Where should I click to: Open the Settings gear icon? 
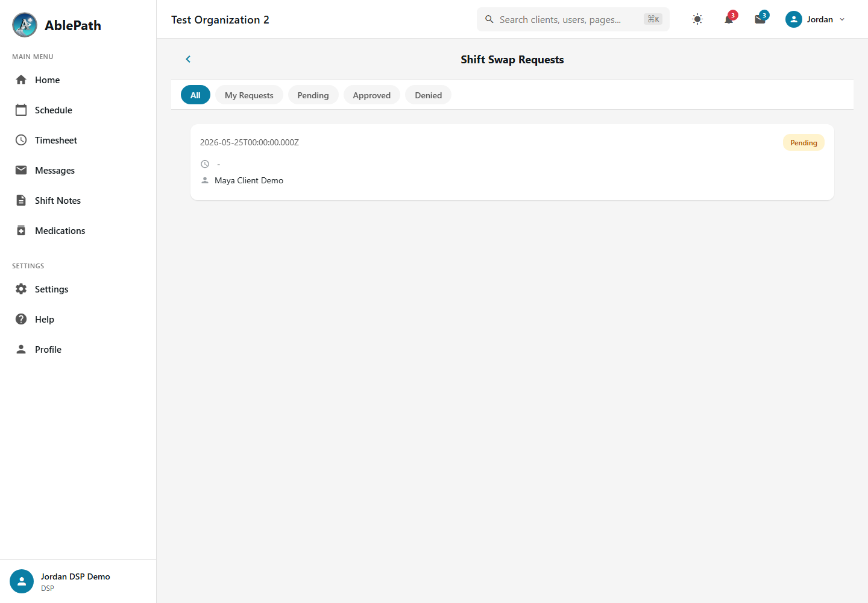(x=21, y=289)
